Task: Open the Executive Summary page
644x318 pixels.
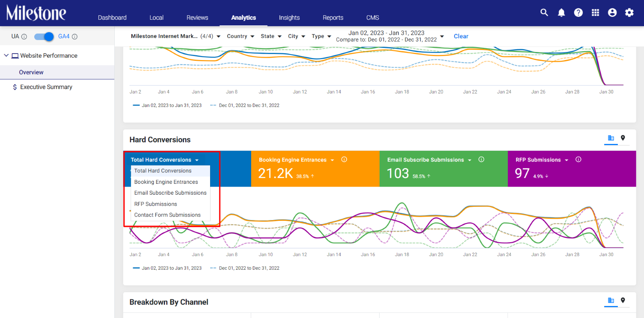Action: (x=46, y=87)
